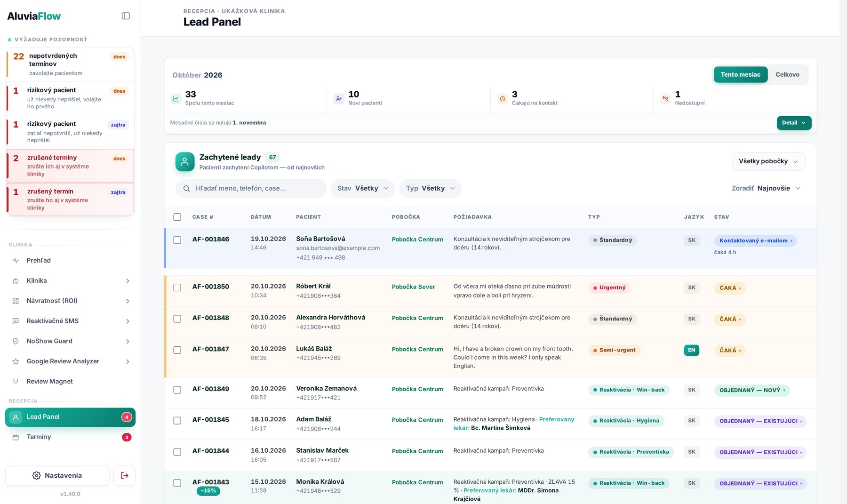Click the Termíny calendar icon
The width and height of the screenshot is (847, 504).
[x=16, y=437]
